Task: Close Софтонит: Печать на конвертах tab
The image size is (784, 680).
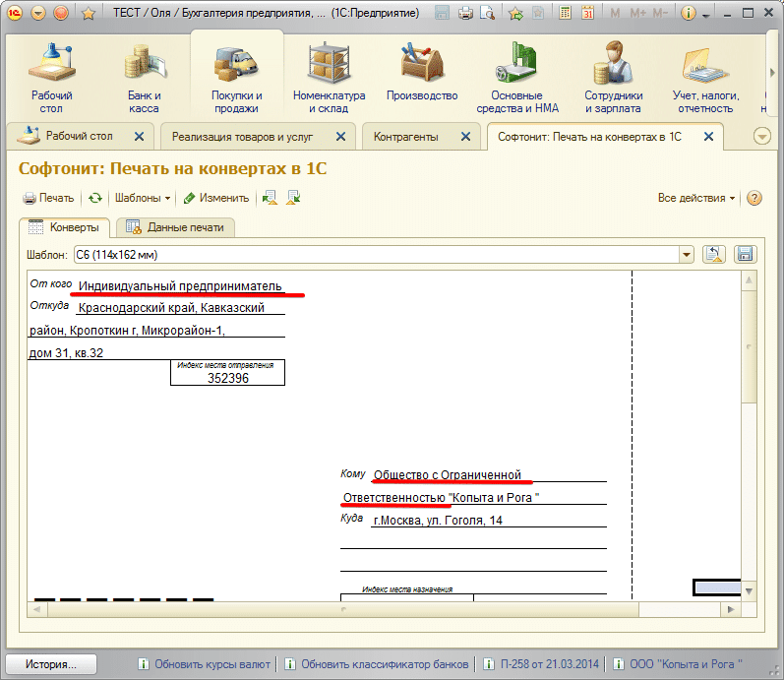Action: pos(708,137)
